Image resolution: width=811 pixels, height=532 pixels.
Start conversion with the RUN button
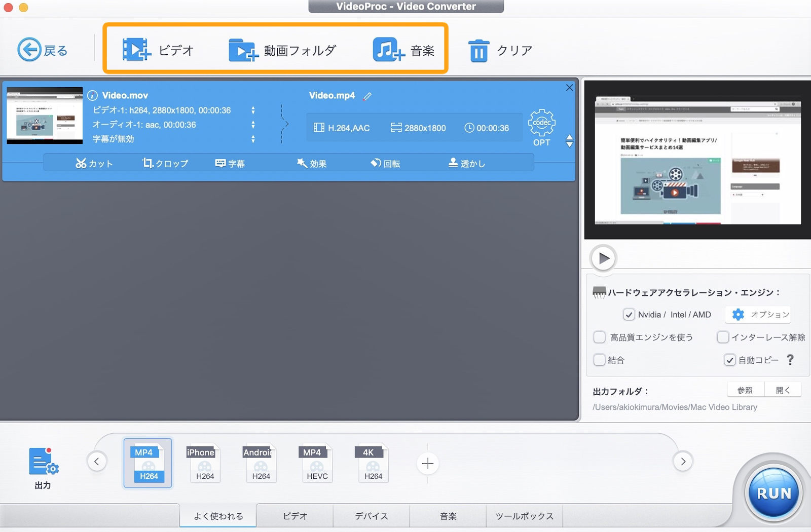pos(773,493)
